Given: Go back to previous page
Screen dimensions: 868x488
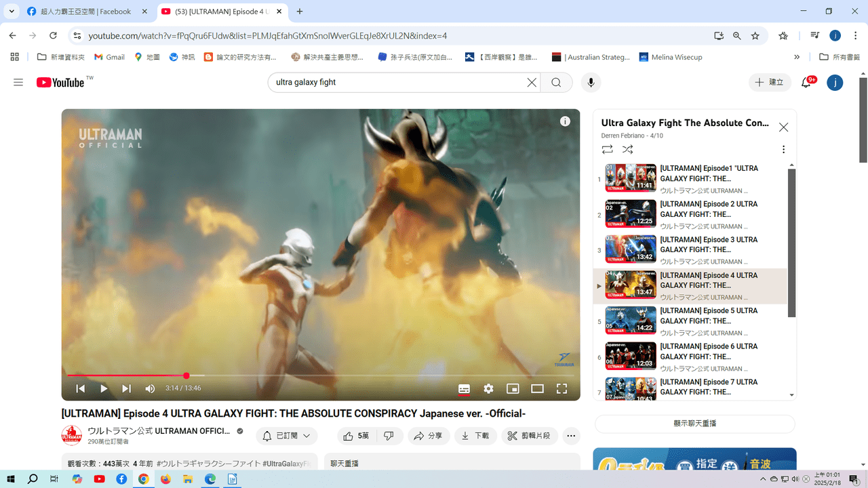Looking at the screenshot, I should pyautogui.click(x=12, y=36).
